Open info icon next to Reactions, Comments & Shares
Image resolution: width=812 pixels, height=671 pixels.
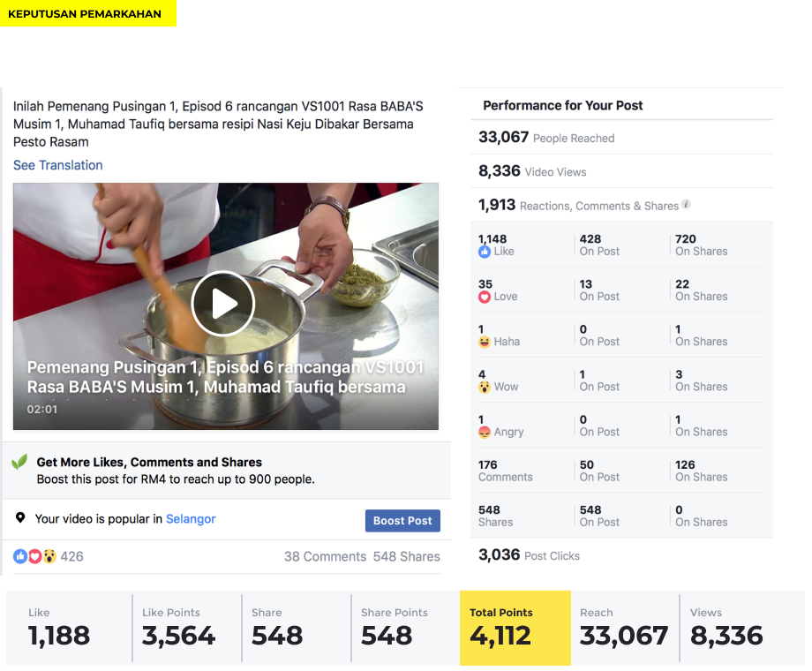[x=686, y=204]
